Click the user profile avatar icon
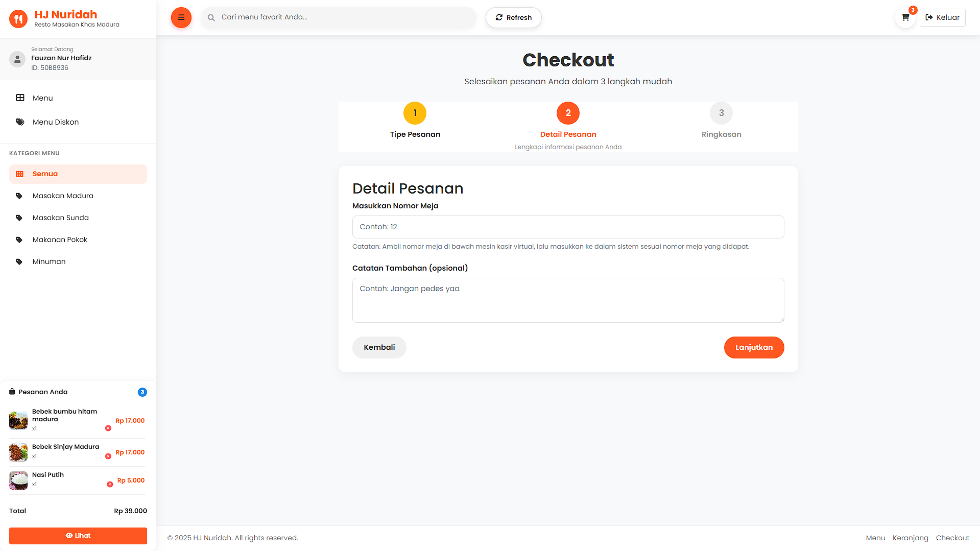 point(17,59)
